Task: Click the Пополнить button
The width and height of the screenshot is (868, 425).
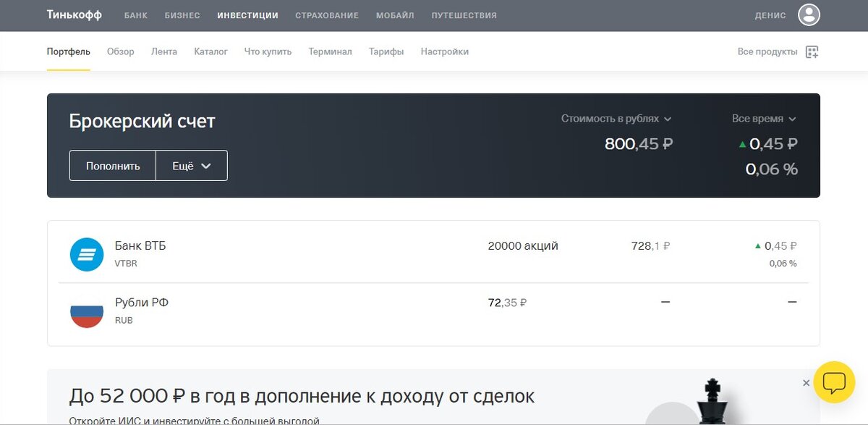Action: tap(113, 166)
